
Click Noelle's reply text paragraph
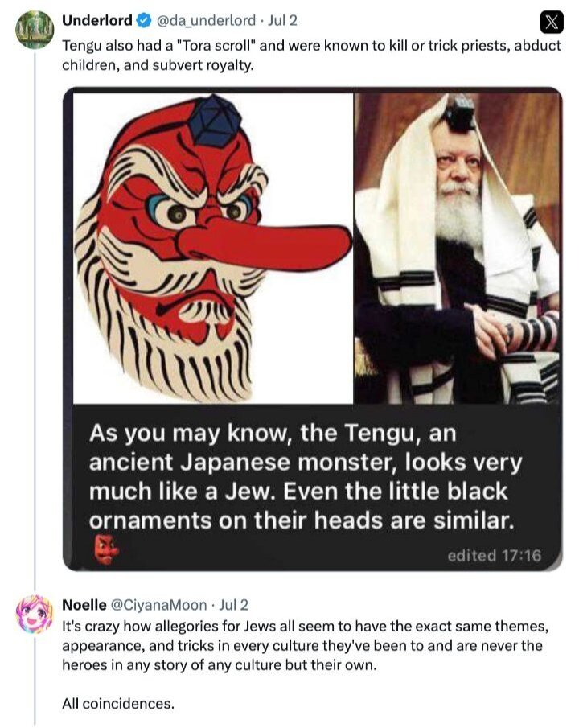[x=306, y=645]
